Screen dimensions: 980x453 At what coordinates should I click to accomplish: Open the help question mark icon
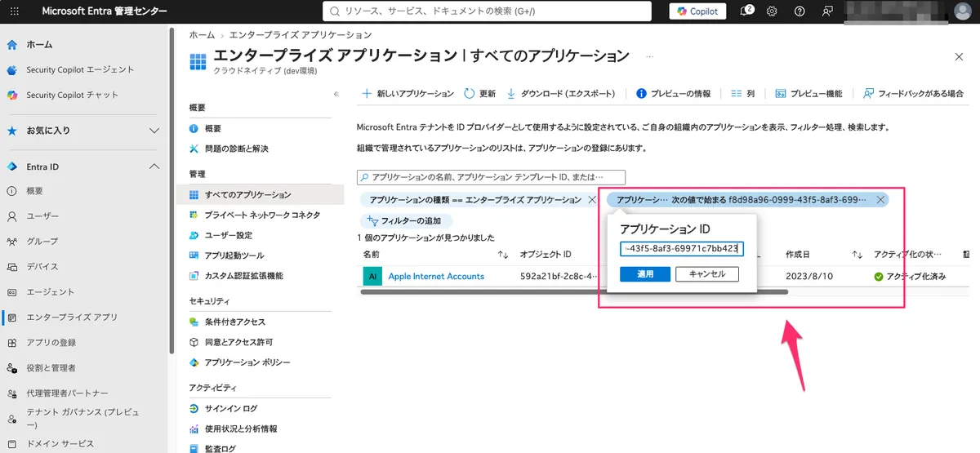[x=800, y=11]
